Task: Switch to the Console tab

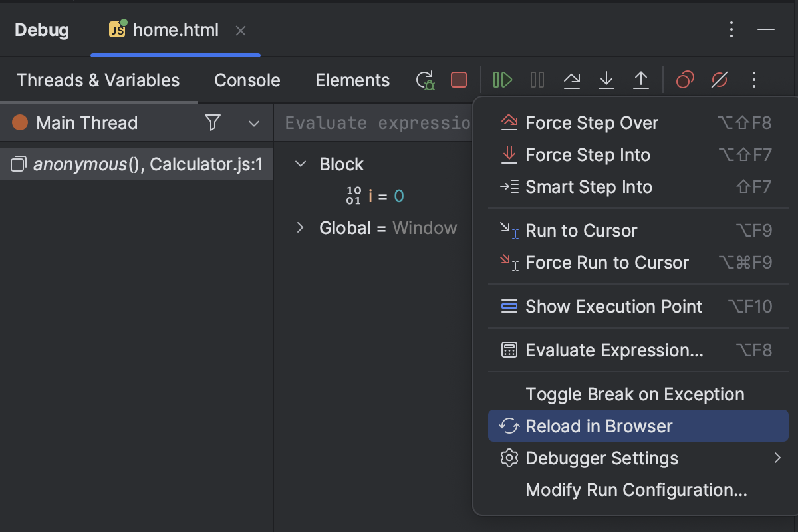Action: [247, 80]
